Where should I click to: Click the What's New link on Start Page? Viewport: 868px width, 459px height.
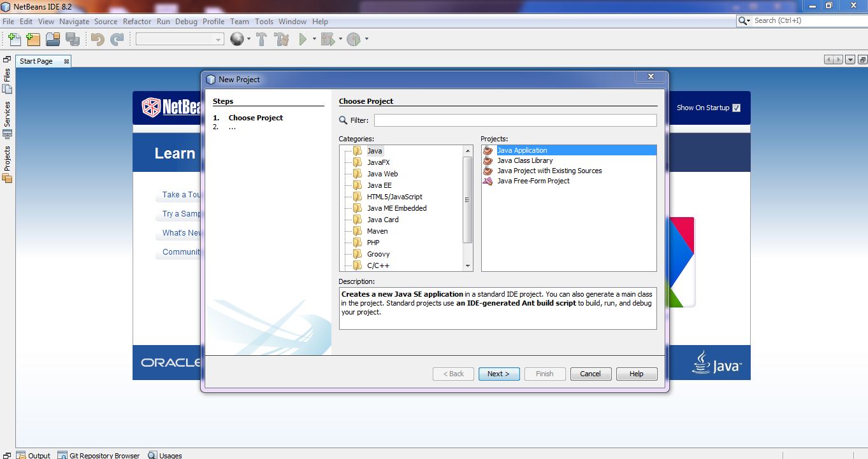pyautogui.click(x=182, y=233)
